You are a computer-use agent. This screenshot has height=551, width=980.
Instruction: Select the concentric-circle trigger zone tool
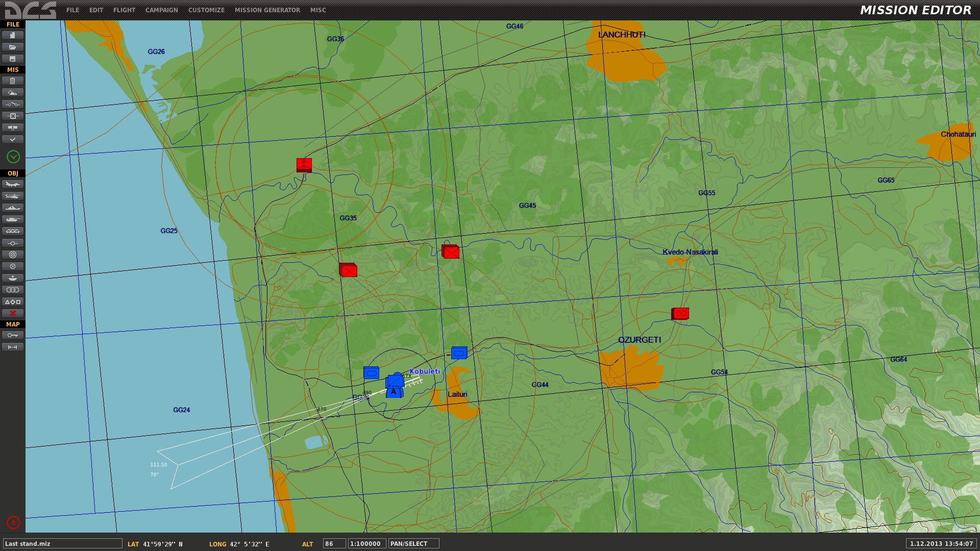click(13, 255)
